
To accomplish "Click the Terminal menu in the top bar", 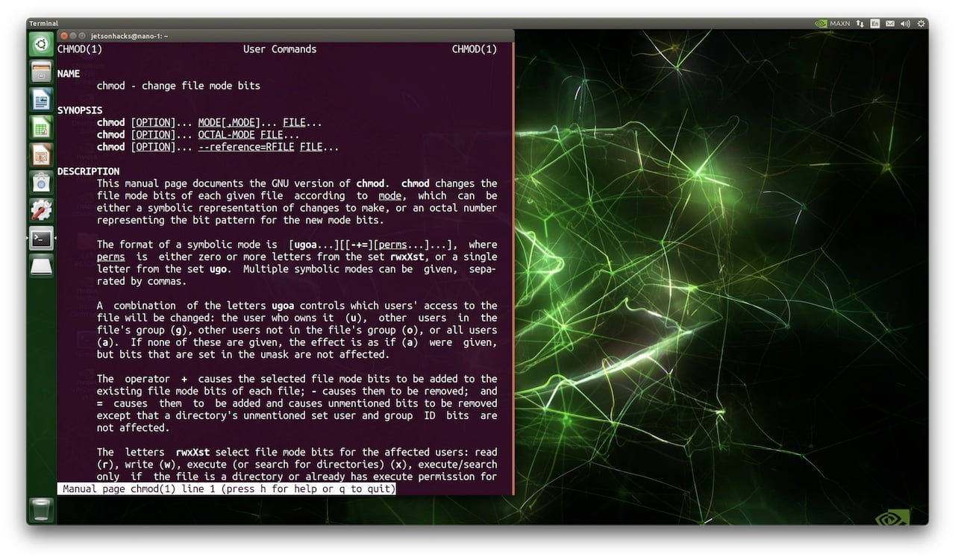I will tap(43, 23).
